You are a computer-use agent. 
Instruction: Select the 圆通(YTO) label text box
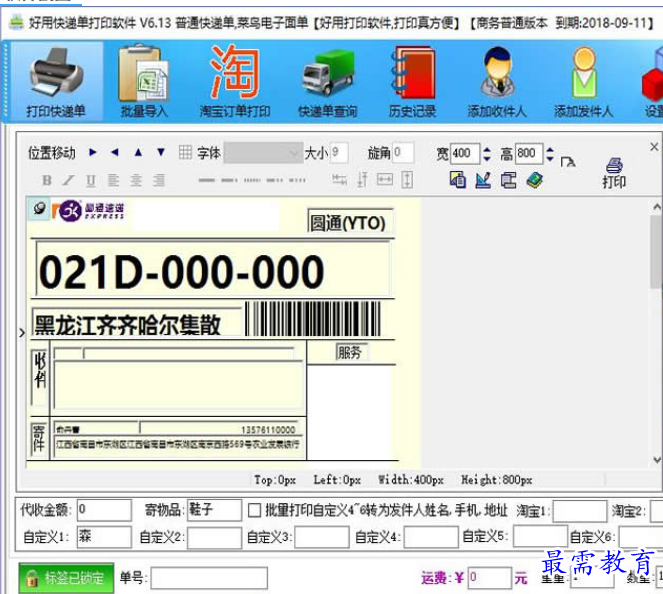[350, 221]
